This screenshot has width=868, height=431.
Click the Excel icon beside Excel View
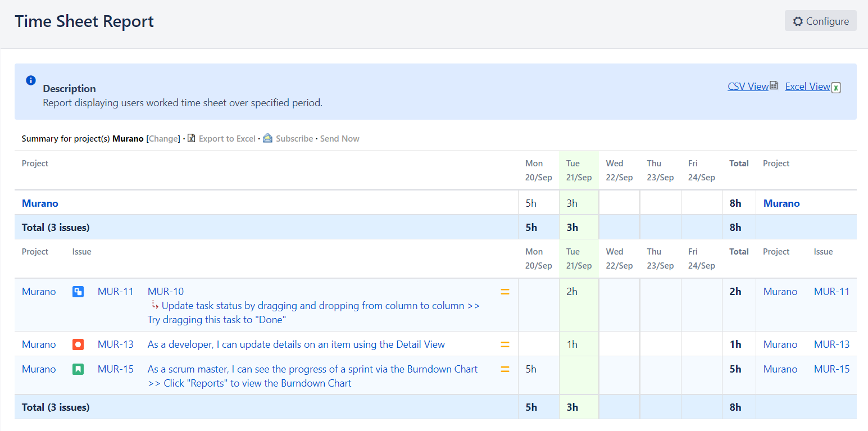[836, 87]
